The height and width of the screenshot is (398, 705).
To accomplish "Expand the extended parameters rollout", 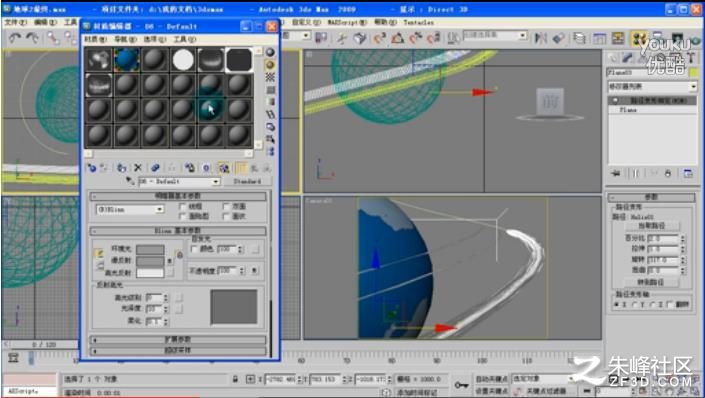I will click(x=178, y=340).
